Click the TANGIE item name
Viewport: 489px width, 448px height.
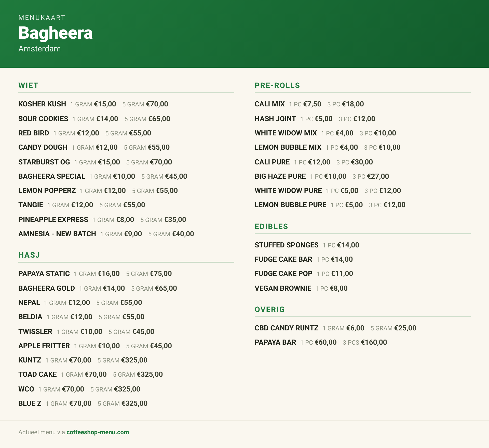pyautogui.click(x=31, y=205)
